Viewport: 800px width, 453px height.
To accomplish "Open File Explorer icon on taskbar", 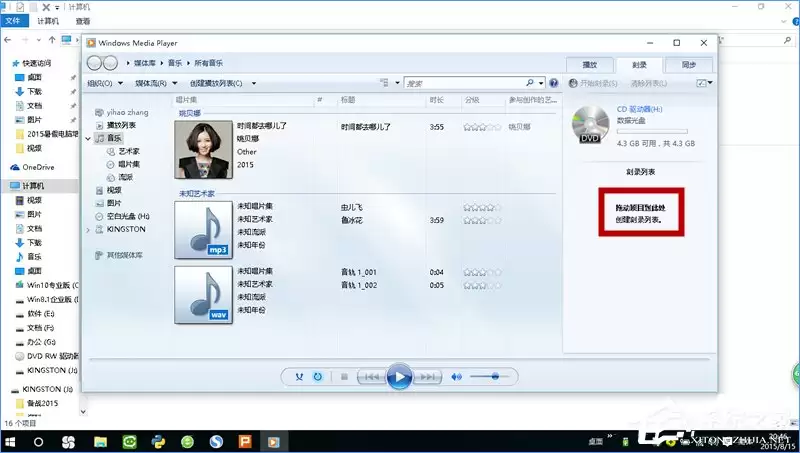I will click(x=100, y=442).
